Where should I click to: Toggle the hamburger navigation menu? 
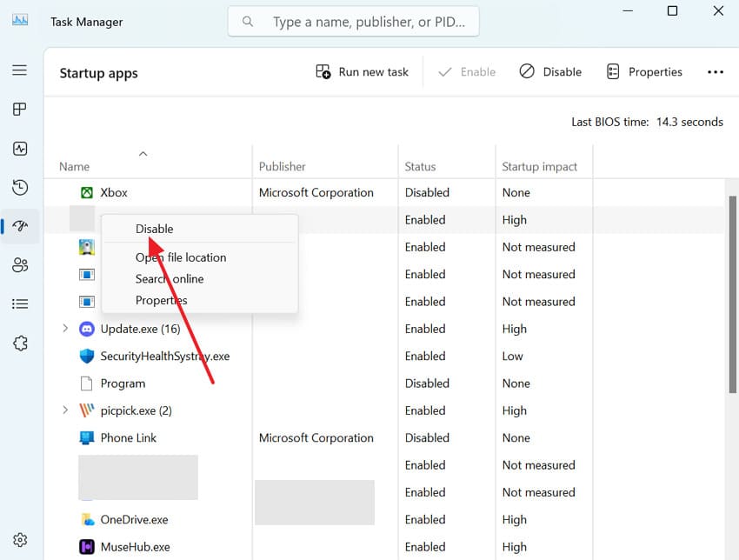[x=20, y=70]
